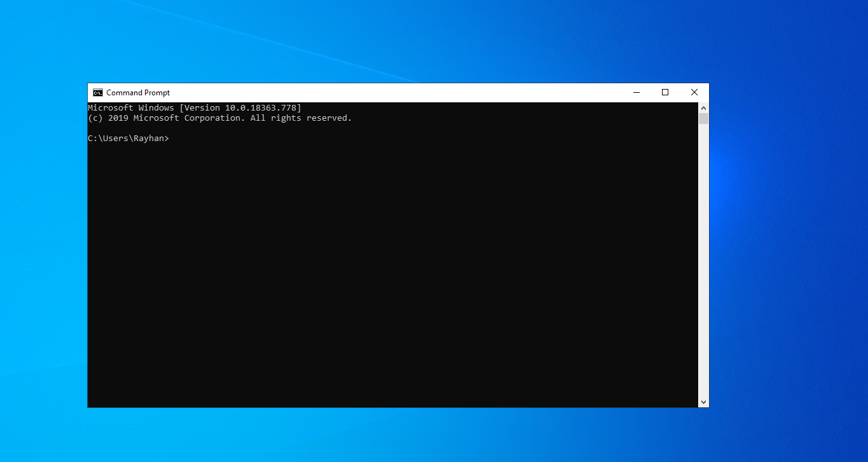Viewport: 868px width, 462px height.
Task: Minimize the Command Prompt window
Action: [636, 93]
